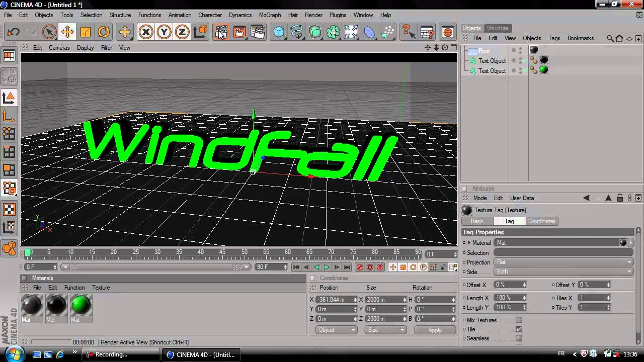
Task: Toggle the Y axis lock
Action: tap(164, 33)
